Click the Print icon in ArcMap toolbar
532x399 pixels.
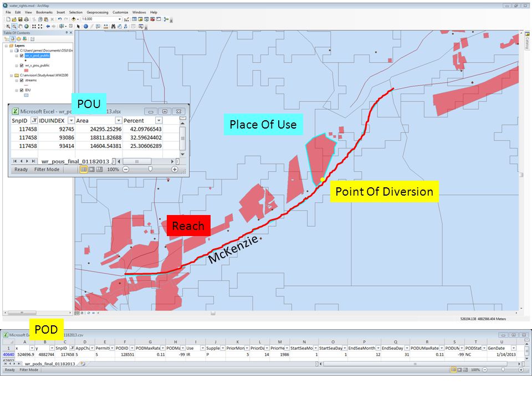pos(27,19)
